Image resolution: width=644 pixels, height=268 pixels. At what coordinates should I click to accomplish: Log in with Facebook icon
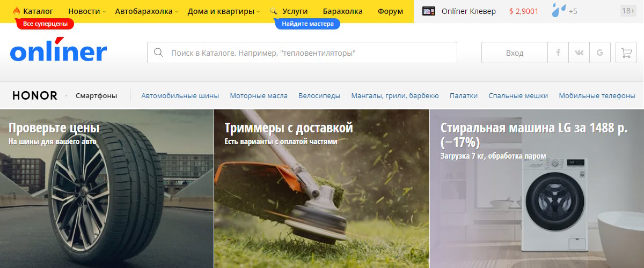click(x=558, y=53)
